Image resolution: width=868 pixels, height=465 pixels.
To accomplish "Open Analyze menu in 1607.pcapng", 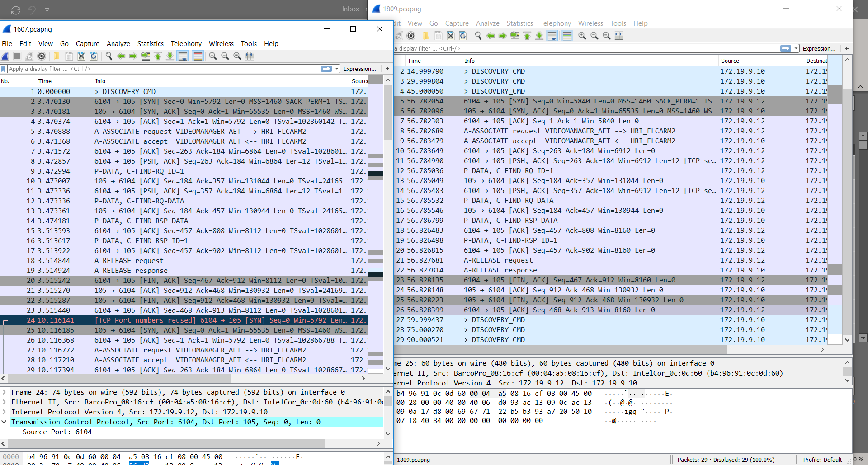I will click(x=118, y=44).
